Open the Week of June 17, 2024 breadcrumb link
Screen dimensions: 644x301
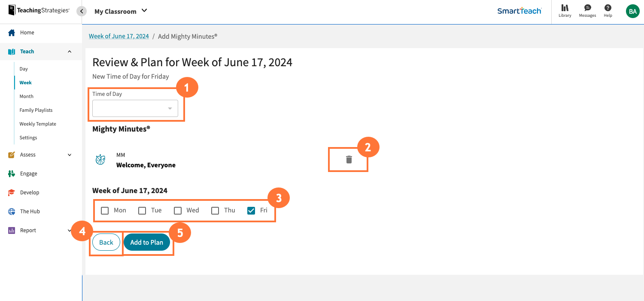point(119,36)
